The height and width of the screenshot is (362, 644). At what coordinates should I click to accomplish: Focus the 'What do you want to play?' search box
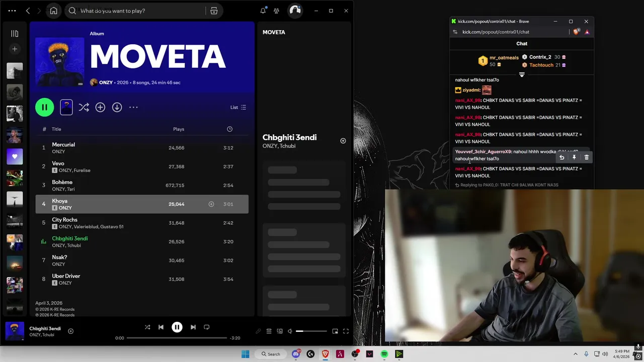pos(136,11)
